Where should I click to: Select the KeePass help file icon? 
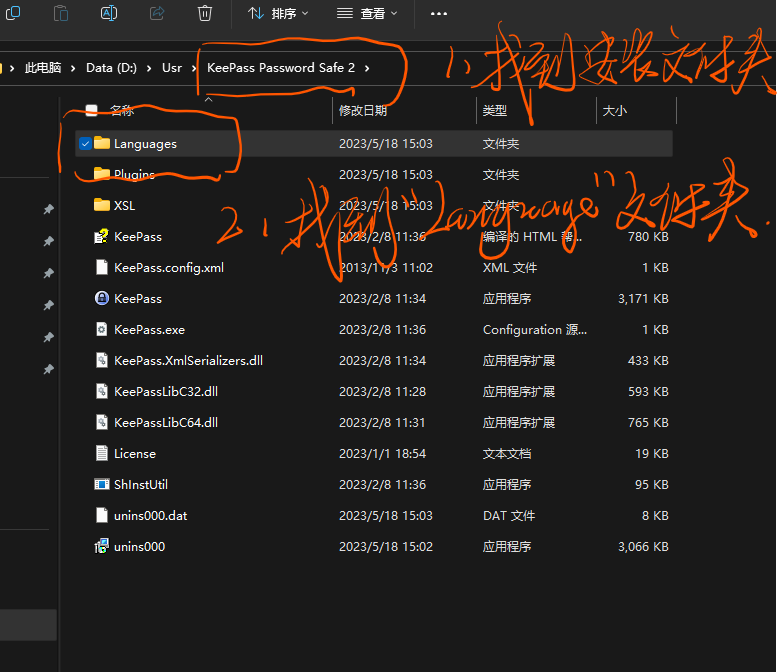(102, 236)
